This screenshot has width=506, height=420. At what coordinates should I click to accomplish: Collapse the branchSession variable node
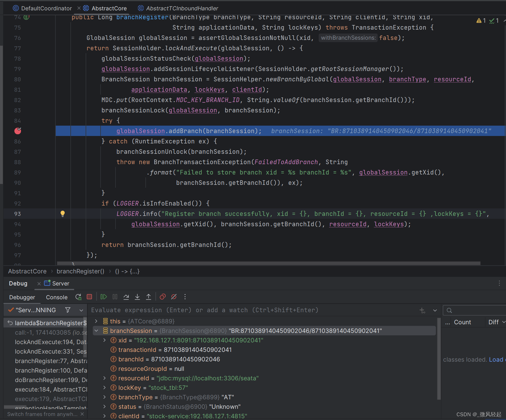[x=96, y=331]
